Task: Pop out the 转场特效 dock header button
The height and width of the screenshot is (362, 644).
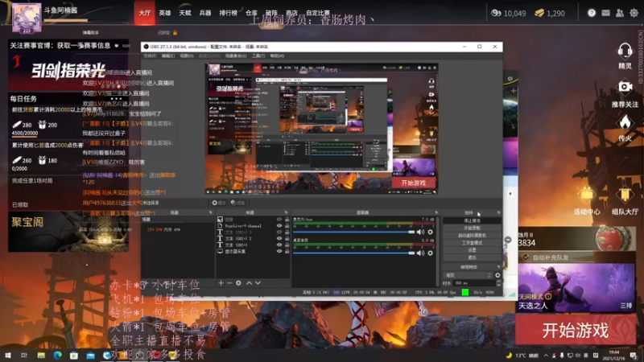Action: tap(498, 267)
